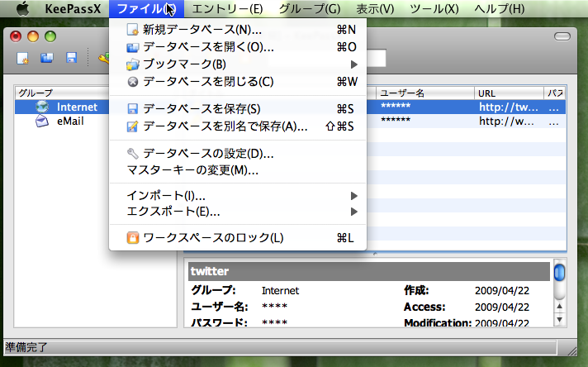The height and width of the screenshot is (367, 588).
Task: Click the detail pane scroll up arrow
Action: click(x=559, y=306)
